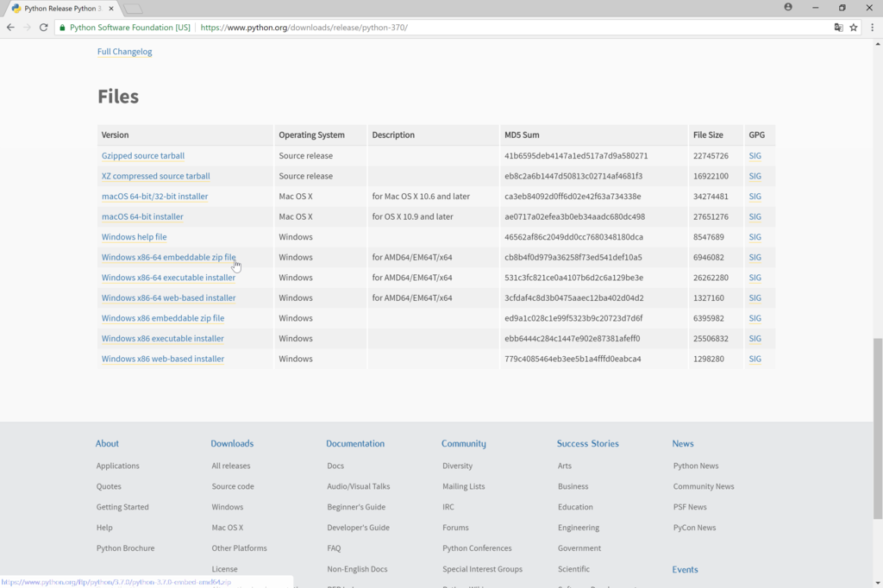Open the Success Stories footer heading
883x588 pixels.
pyautogui.click(x=588, y=443)
